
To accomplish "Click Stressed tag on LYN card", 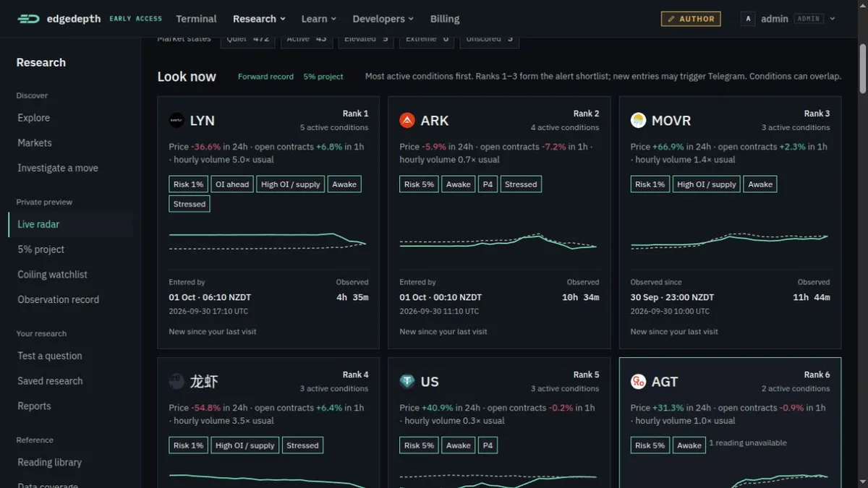I will [x=190, y=204].
